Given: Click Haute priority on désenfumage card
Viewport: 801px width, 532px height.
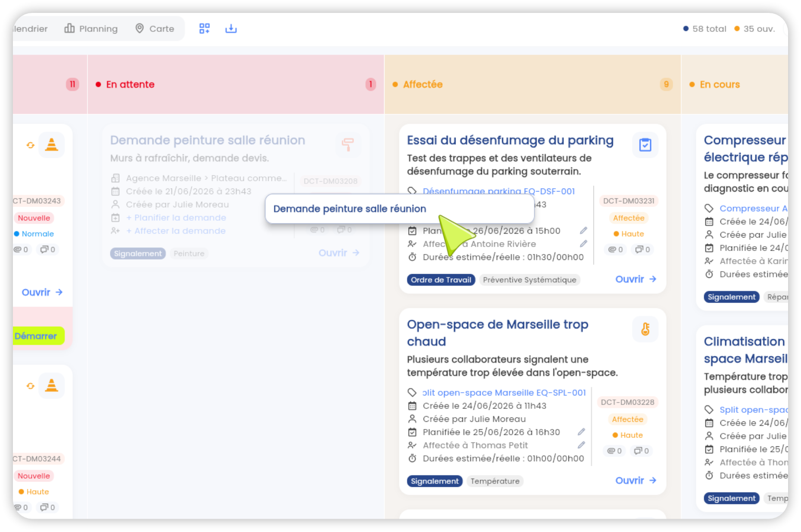Looking at the screenshot, I should tap(629, 234).
